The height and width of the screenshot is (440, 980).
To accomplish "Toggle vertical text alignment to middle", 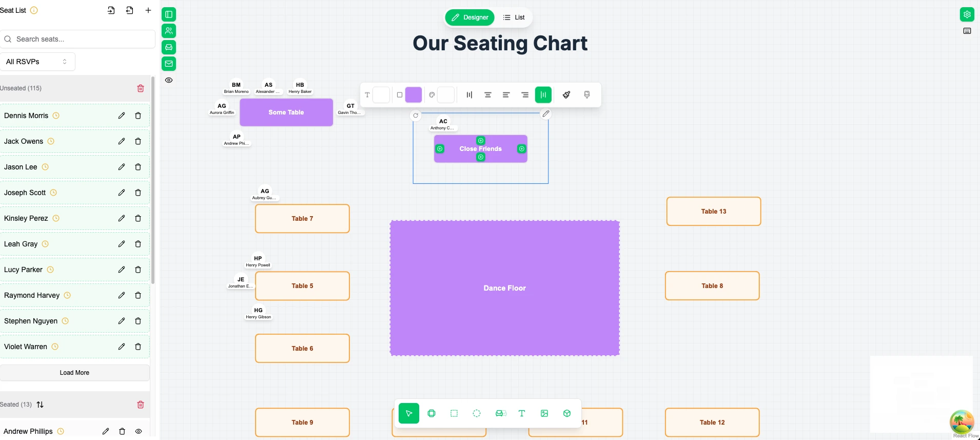I will pos(543,94).
